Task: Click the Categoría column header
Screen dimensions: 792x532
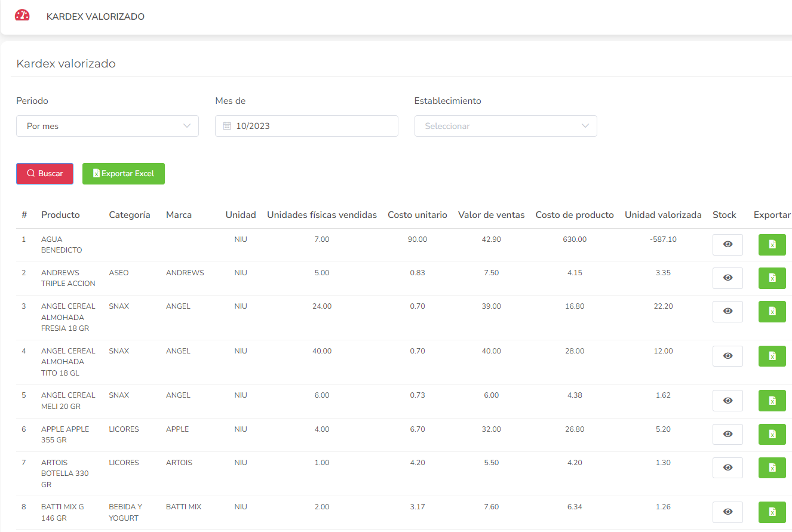Action: click(x=130, y=215)
